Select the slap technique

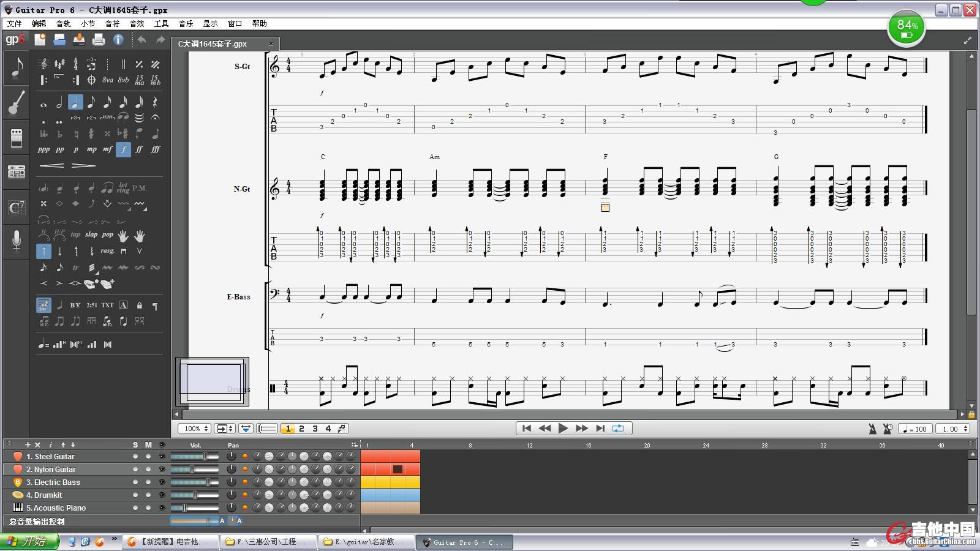pos(91,234)
